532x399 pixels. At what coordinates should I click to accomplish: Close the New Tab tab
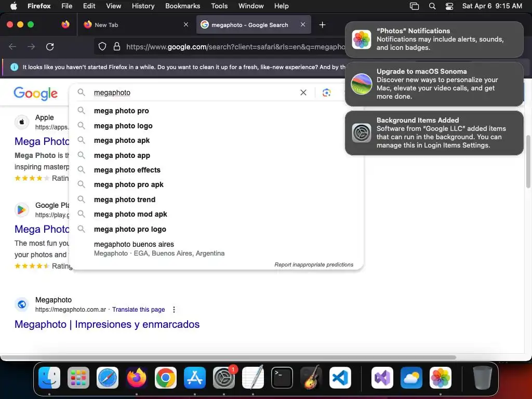186,24
